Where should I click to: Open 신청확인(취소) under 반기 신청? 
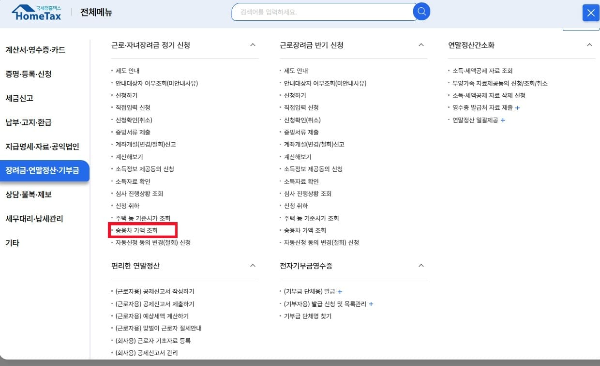click(x=302, y=120)
